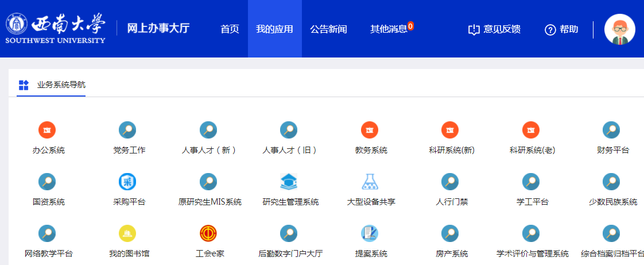Click the Southwest University logo

point(56,29)
